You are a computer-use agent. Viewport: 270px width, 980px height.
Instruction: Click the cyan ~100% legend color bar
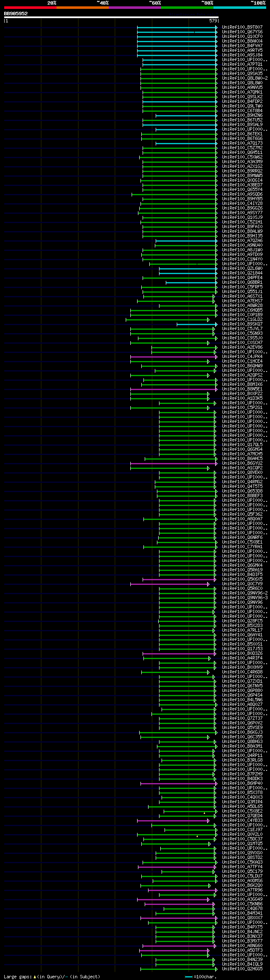[239, 8]
